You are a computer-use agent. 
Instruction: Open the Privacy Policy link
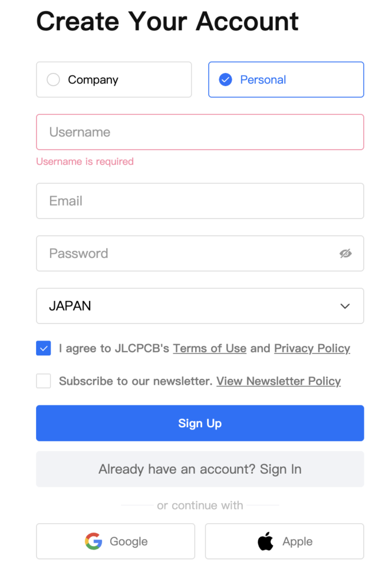tap(312, 349)
